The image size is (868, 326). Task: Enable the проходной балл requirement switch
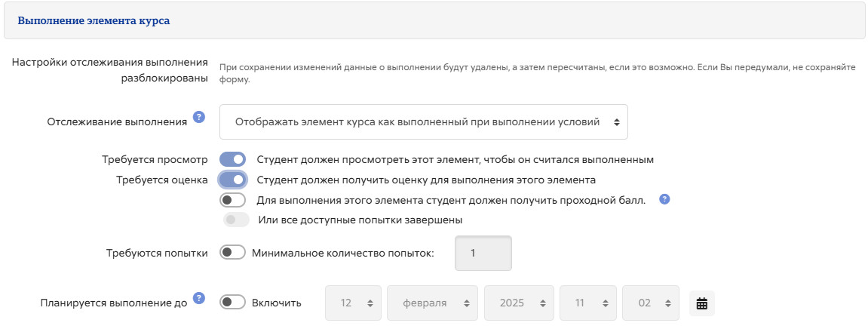click(x=232, y=201)
